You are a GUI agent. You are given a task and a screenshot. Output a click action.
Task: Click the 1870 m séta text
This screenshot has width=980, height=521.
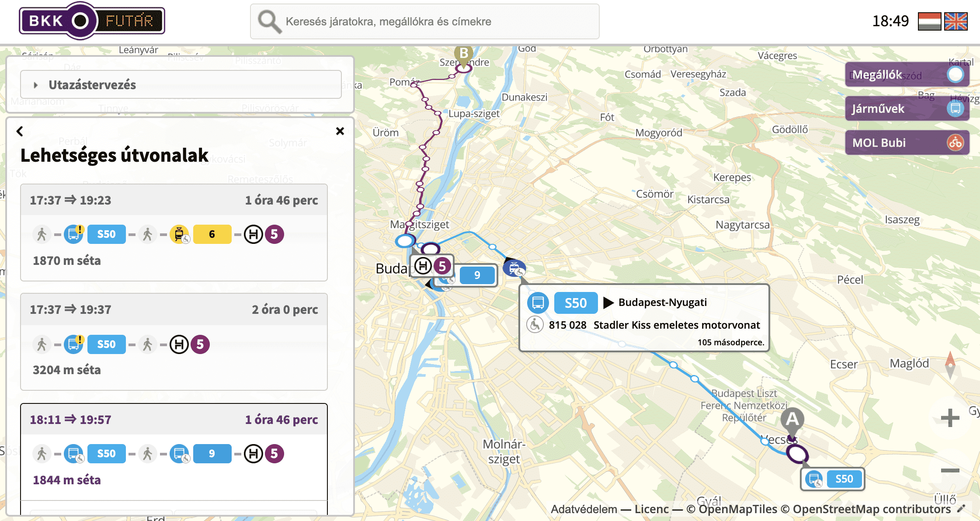pos(67,260)
